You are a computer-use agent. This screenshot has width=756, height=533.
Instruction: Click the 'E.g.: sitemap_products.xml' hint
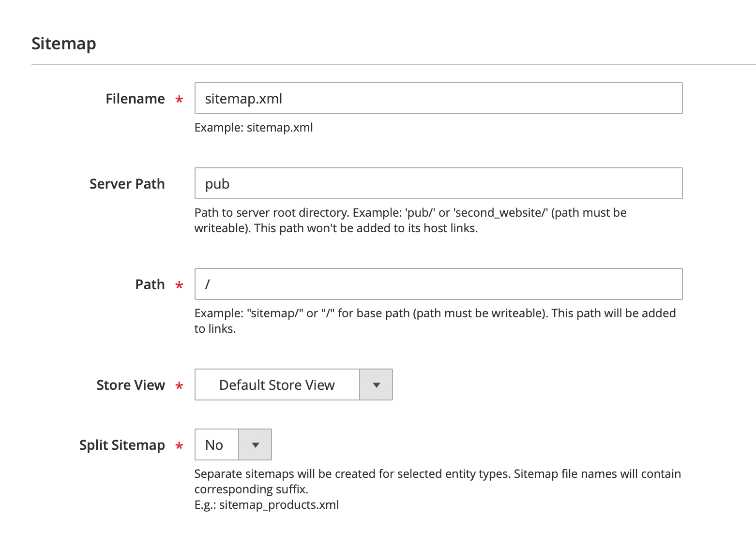tap(267, 505)
